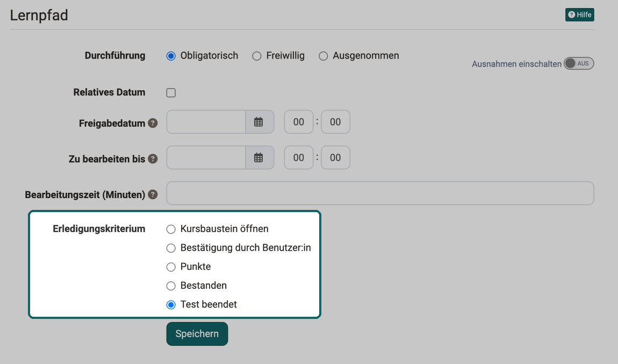Click the Lernpfad heading

(39, 16)
